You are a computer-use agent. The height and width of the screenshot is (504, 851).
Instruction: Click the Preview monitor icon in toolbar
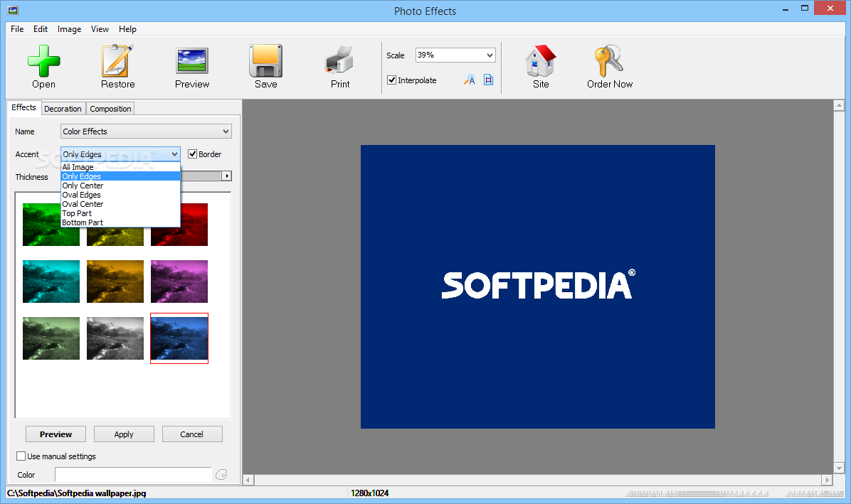point(192,60)
